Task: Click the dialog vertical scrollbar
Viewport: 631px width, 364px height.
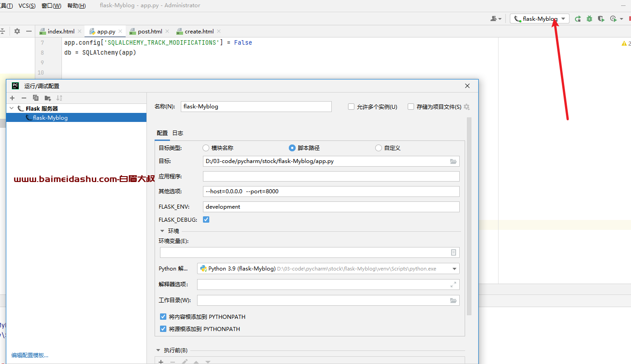Action: pyautogui.click(x=469, y=217)
